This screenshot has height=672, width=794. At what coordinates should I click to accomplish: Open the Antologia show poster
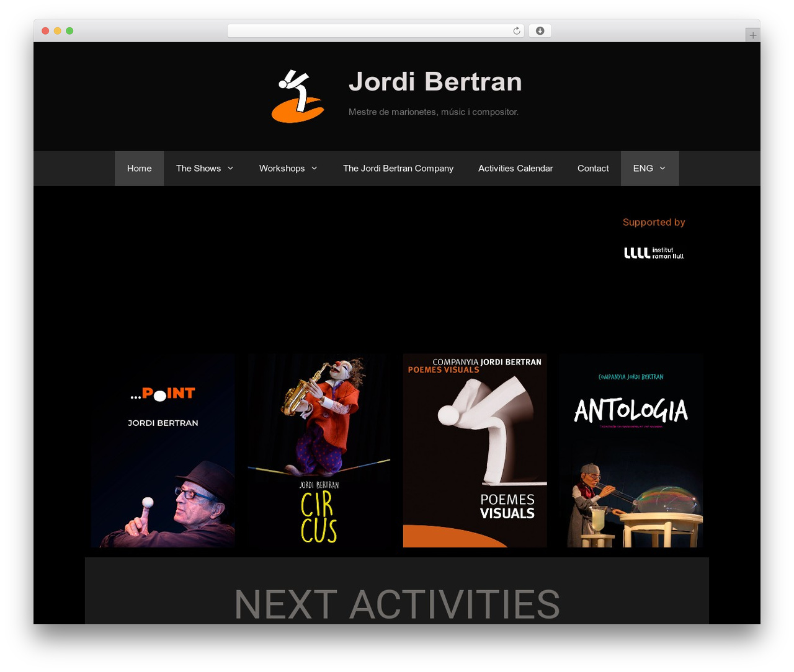(x=631, y=451)
